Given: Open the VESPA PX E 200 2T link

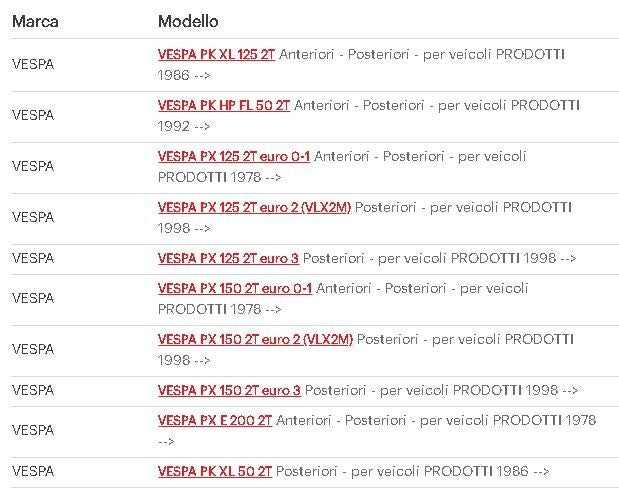Looking at the screenshot, I should tap(214, 420).
